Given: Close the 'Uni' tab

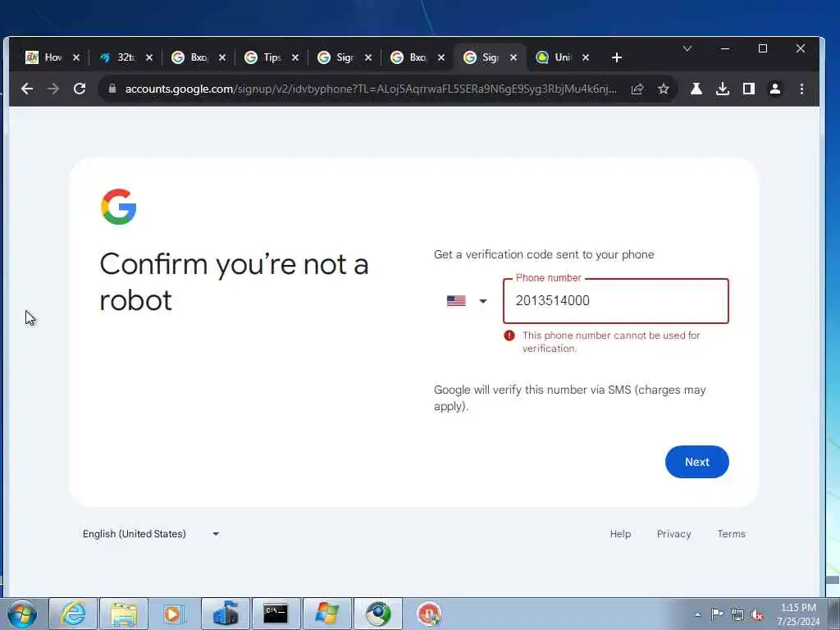Looking at the screenshot, I should pos(586,57).
